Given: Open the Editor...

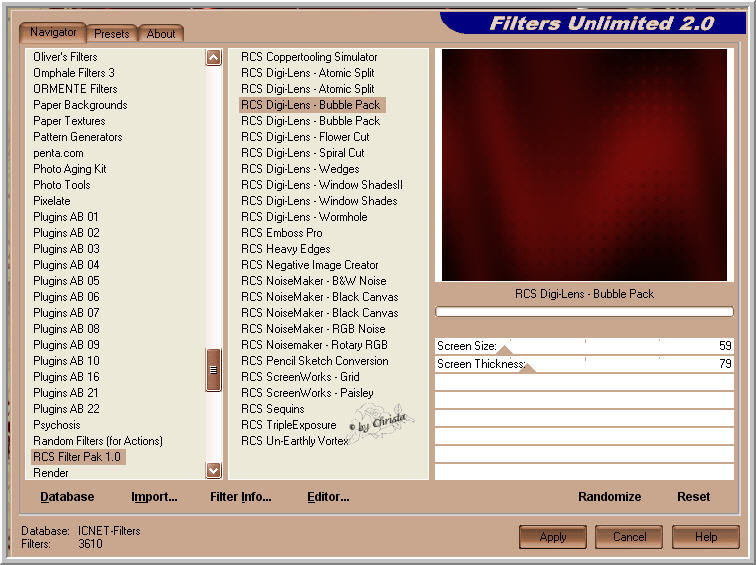Looking at the screenshot, I should 328,497.
